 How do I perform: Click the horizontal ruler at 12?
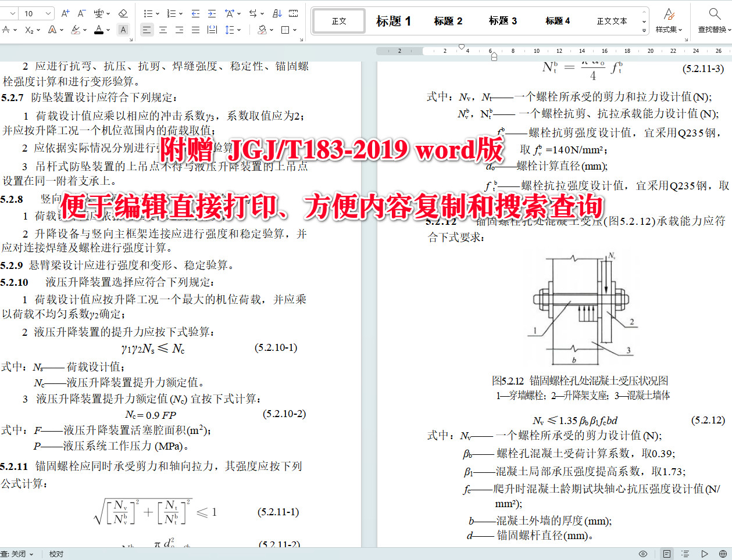point(559,51)
